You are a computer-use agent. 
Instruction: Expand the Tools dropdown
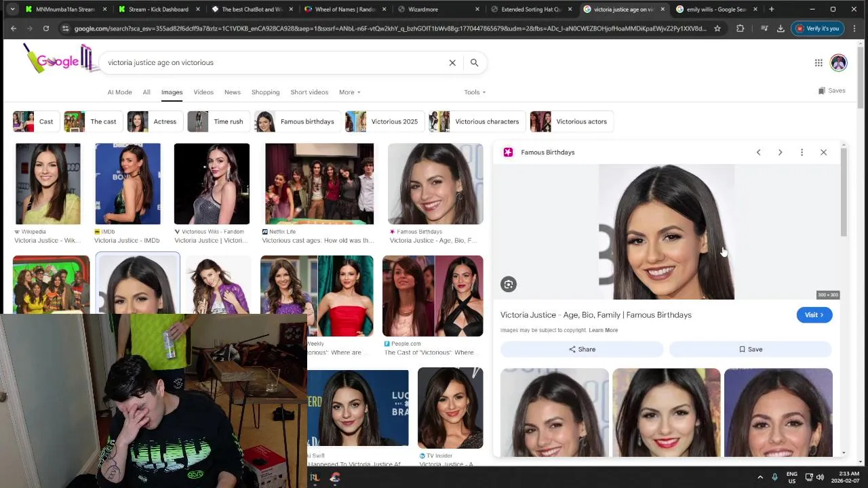[475, 92]
